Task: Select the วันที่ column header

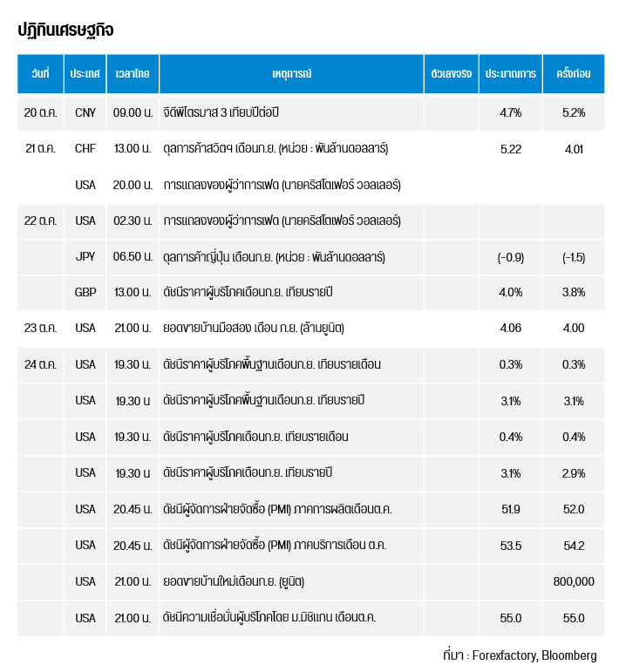Action: click(x=40, y=74)
